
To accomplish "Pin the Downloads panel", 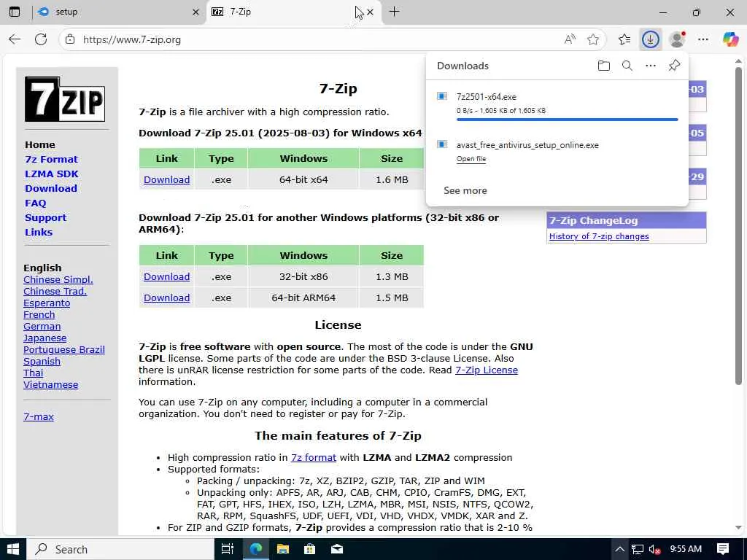I will click(674, 66).
